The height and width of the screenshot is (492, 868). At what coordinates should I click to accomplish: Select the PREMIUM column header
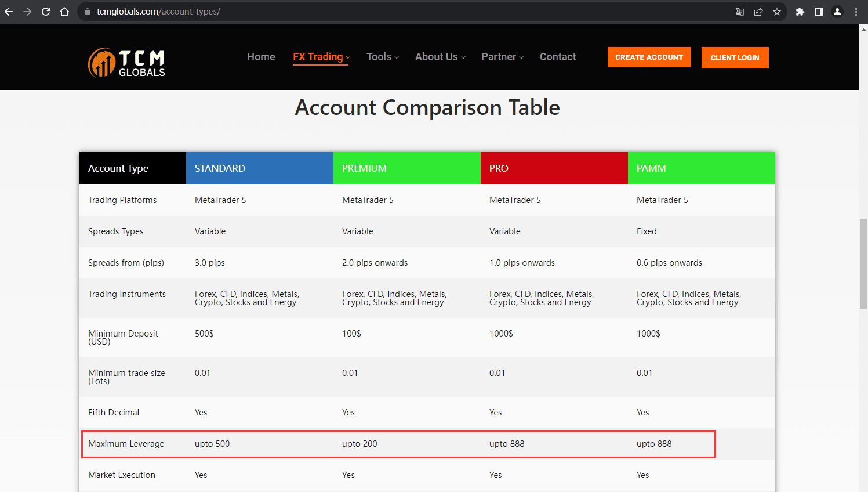pyautogui.click(x=407, y=168)
